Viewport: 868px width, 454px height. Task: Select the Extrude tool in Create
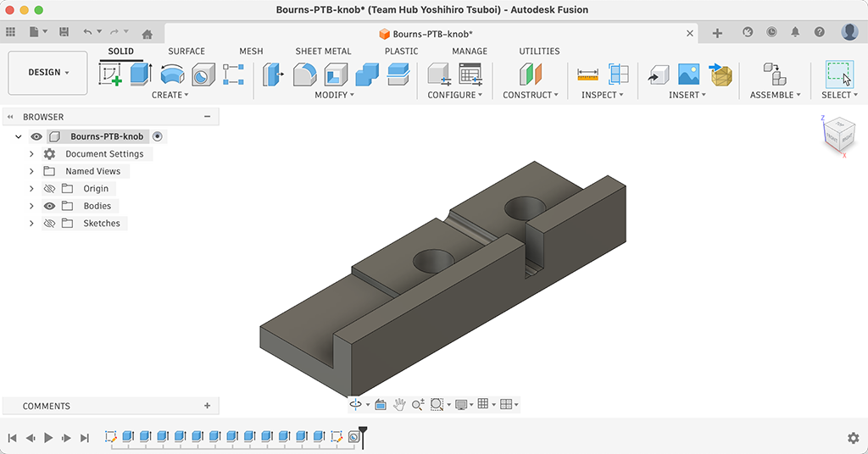142,74
